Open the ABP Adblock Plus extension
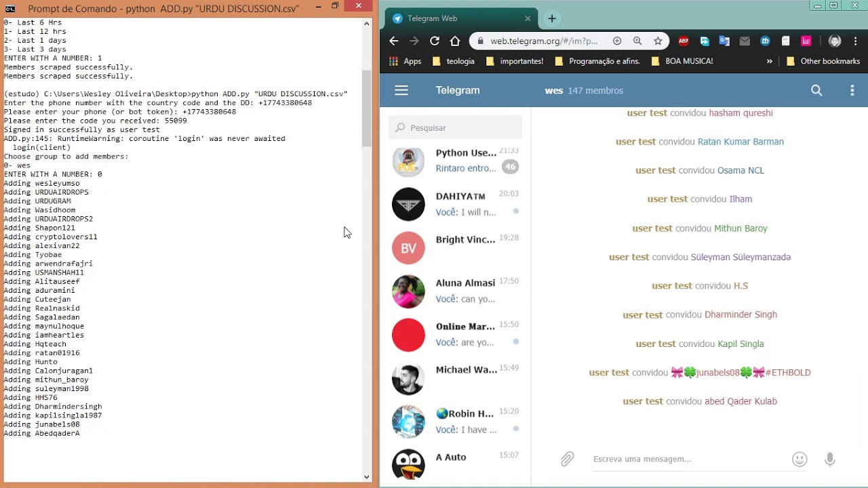Screen dimensions: 868x488 [x=684, y=41]
